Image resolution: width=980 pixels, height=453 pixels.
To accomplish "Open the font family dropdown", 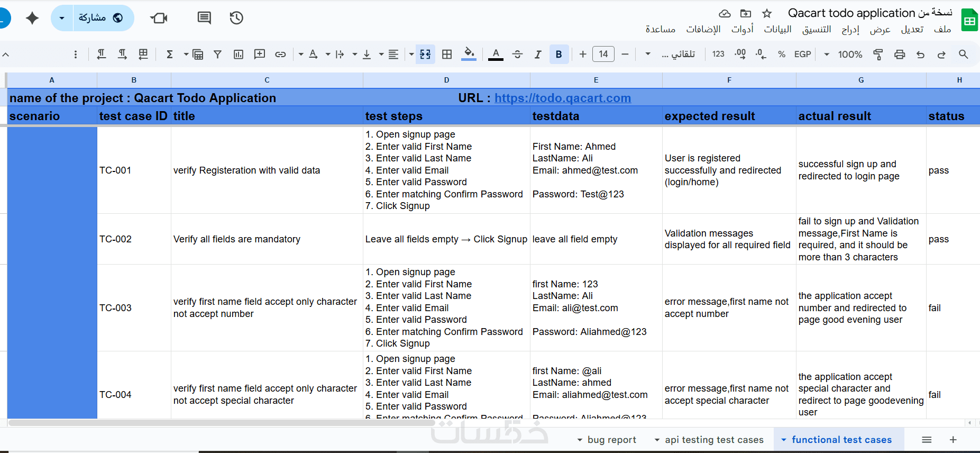I will [x=670, y=54].
